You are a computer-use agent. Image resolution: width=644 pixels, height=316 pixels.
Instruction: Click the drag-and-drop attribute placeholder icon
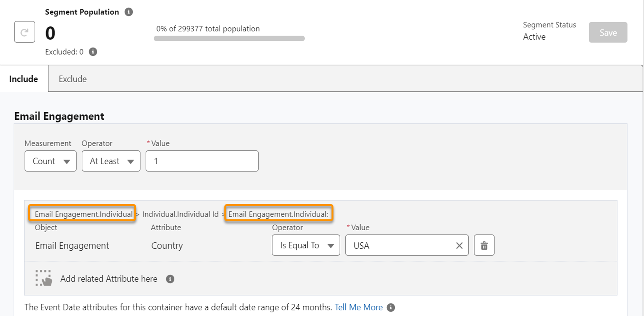[x=44, y=278]
